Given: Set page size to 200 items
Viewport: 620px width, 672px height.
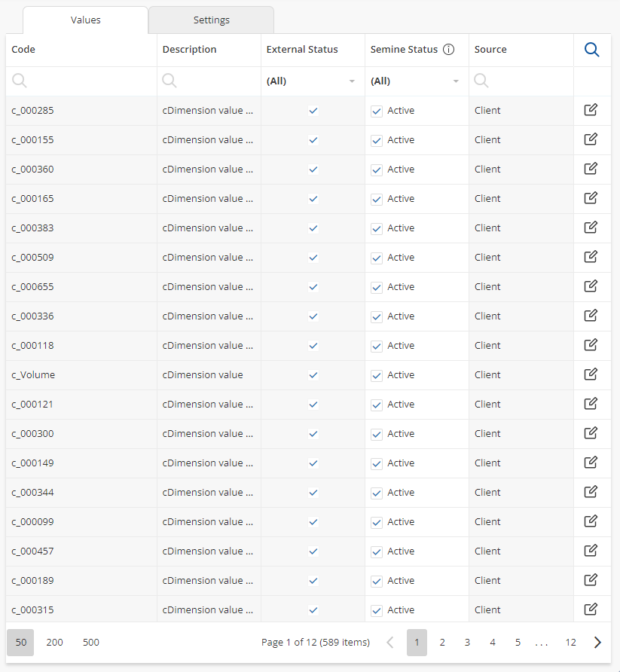Looking at the screenshot, I should [54, 643].
